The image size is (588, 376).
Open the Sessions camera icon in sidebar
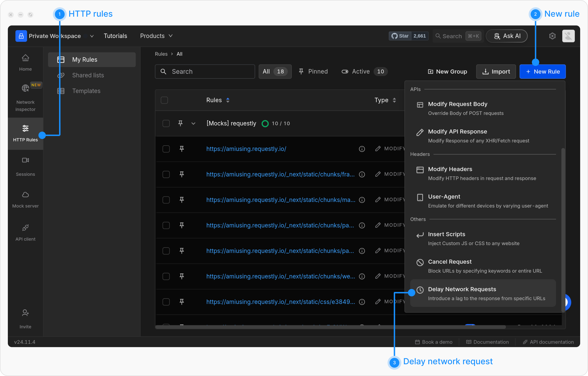25,160
